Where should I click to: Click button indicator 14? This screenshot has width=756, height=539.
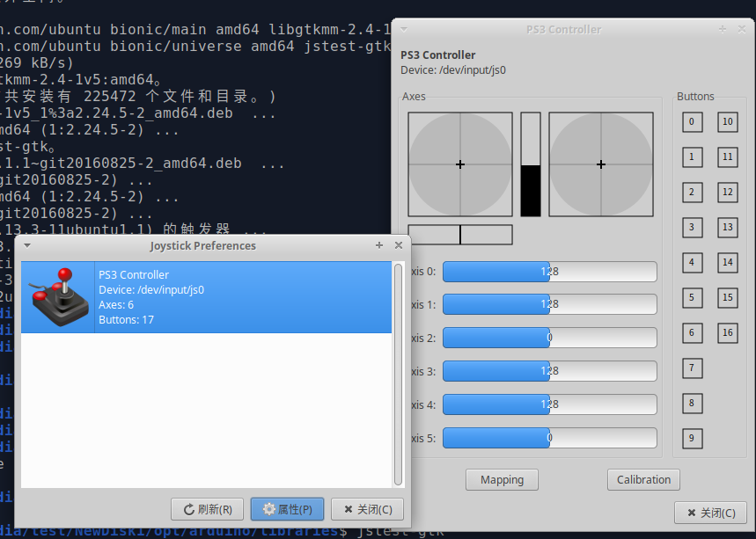[728, 263]
